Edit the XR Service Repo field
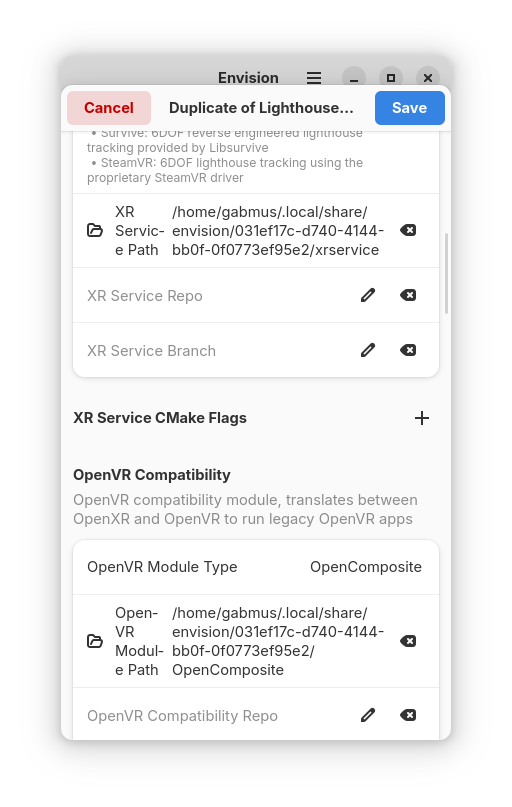Image resolution: width=512 pixels, height=807 pixels. (368, 295)
